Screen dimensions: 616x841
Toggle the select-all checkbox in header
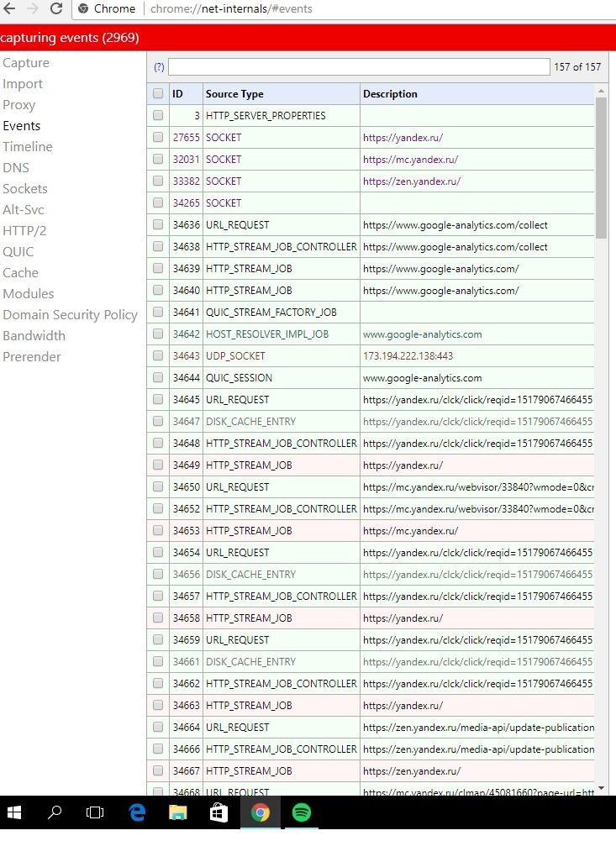[158, 93]
